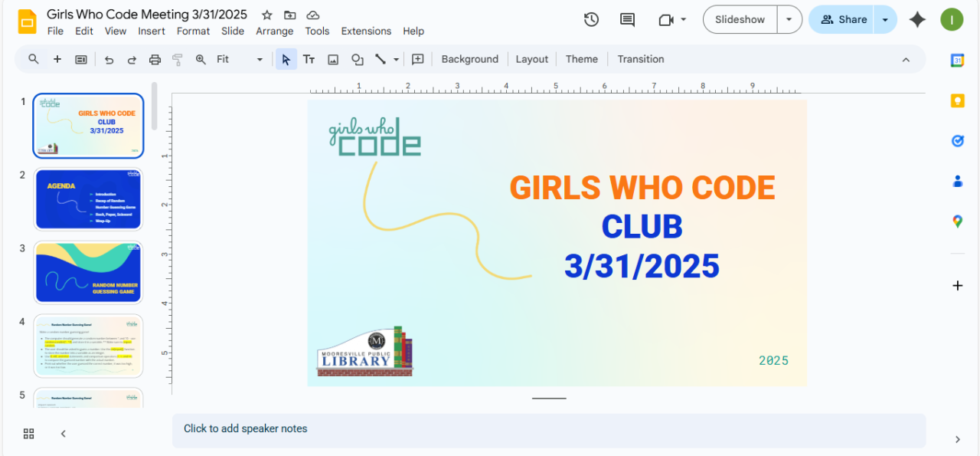
Task: Select the line tool
Action: tap(380, 59)
